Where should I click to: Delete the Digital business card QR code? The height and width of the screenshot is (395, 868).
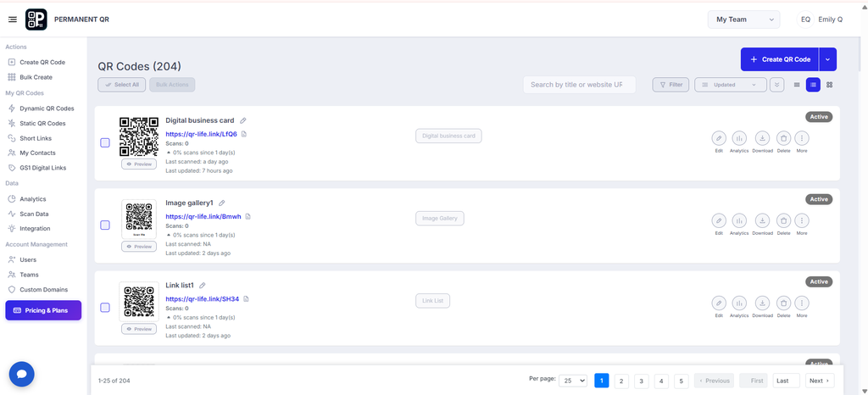click(x=783, y=138)
